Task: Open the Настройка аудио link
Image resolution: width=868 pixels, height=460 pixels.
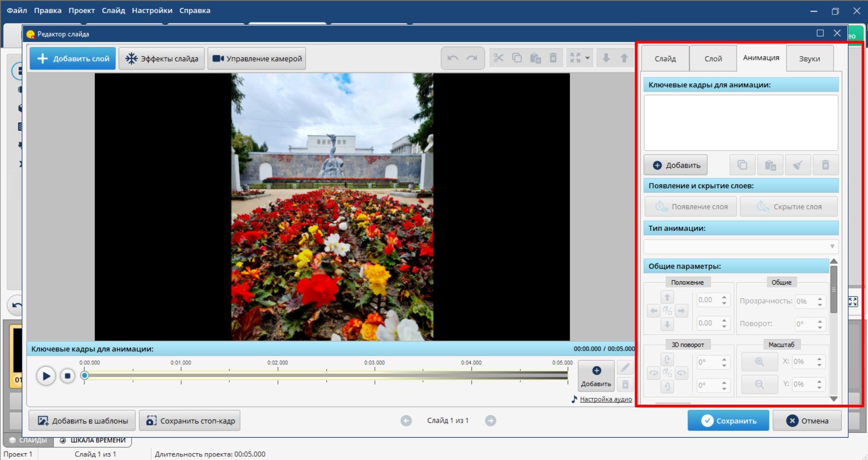Action: (x=605, y=399)
